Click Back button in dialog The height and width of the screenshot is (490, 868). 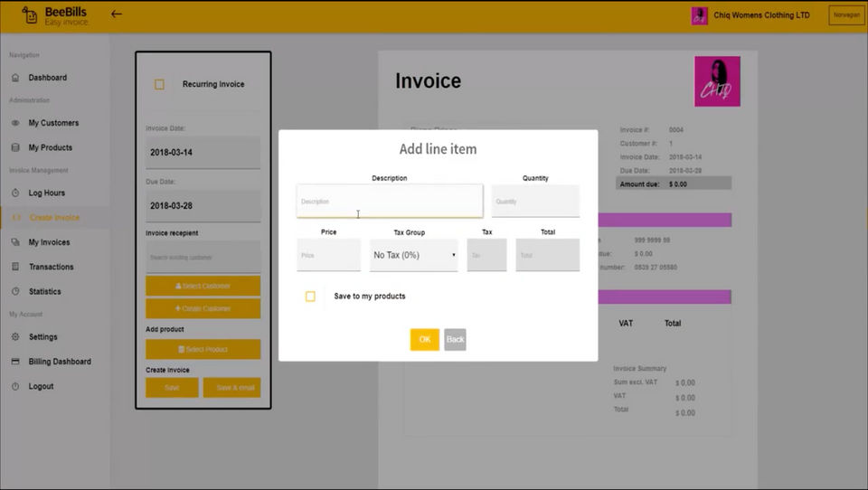point(455,339)
